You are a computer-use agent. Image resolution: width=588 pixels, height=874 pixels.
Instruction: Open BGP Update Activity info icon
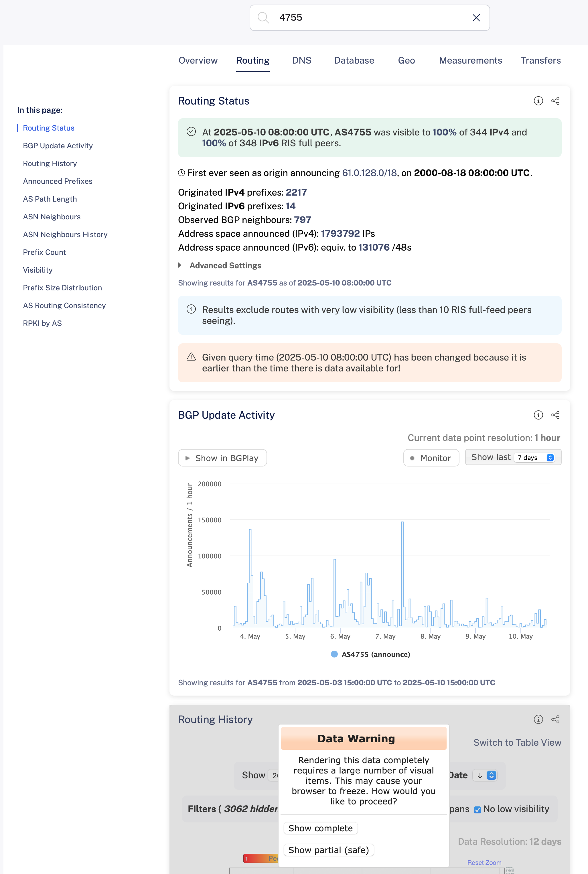pyautogui.click(x=538, y=415)
